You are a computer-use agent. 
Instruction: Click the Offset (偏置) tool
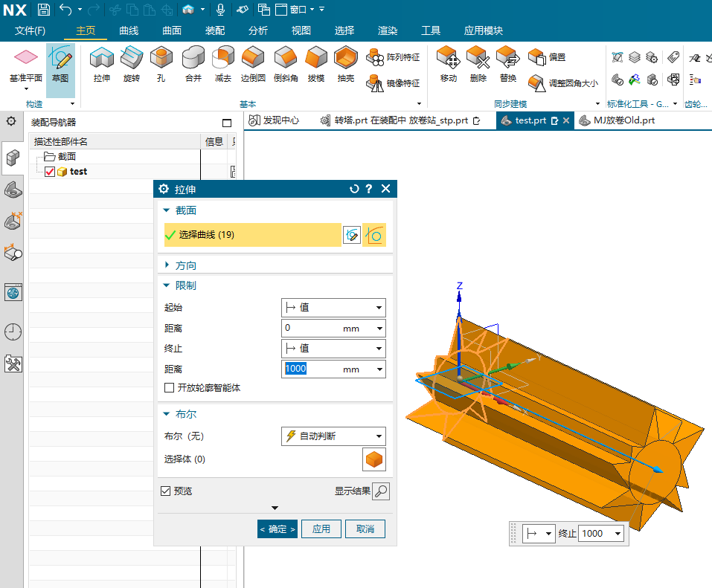coord(547,58)
